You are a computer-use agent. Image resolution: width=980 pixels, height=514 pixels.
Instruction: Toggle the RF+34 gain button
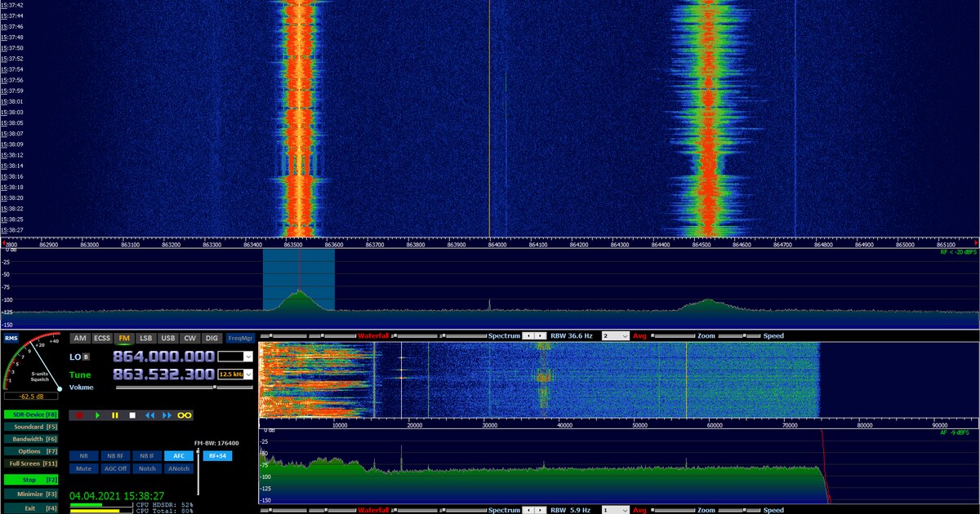coord(217,456)
